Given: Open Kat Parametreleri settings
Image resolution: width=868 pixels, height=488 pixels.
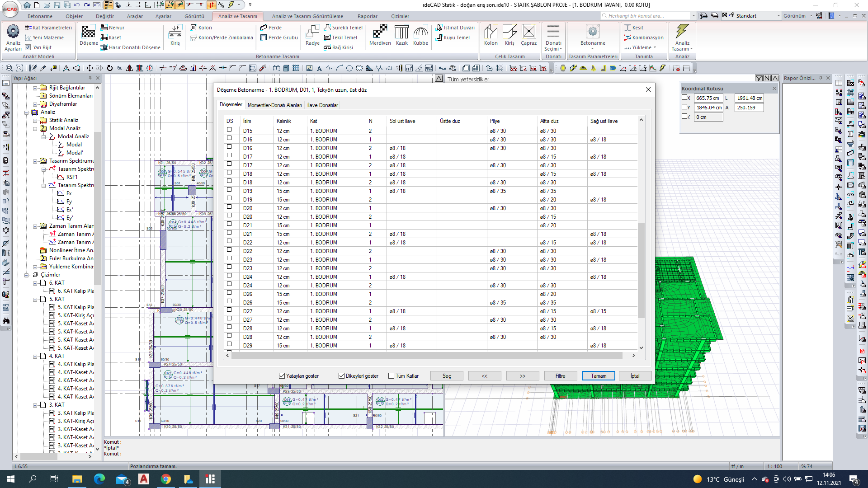Looking at the screenshot, I should pos(48,28).
